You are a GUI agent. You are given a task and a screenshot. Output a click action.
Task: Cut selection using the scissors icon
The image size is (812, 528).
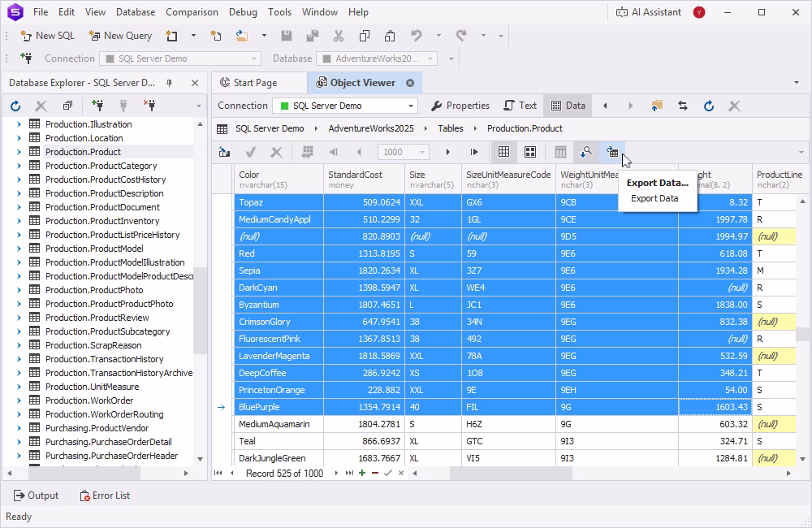point(338,36)
